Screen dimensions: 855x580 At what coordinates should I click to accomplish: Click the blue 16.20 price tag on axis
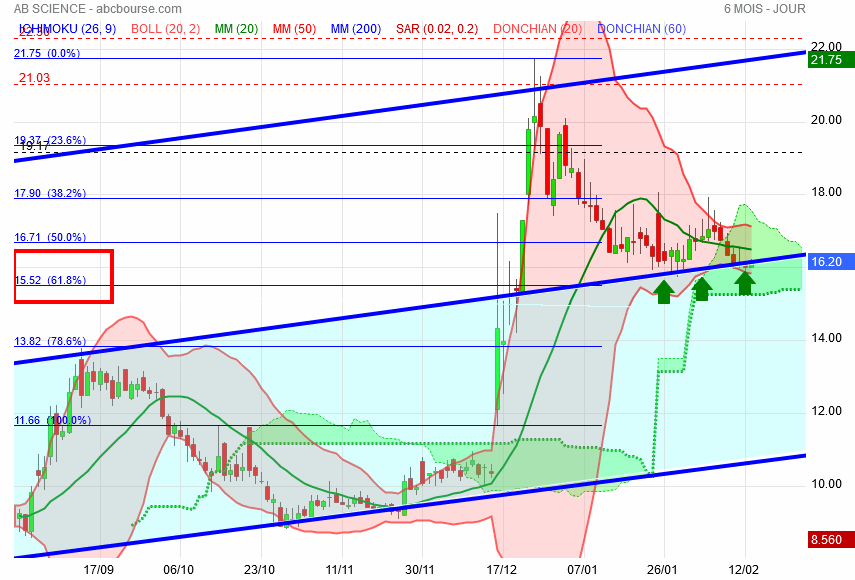[x=831, y=262]
